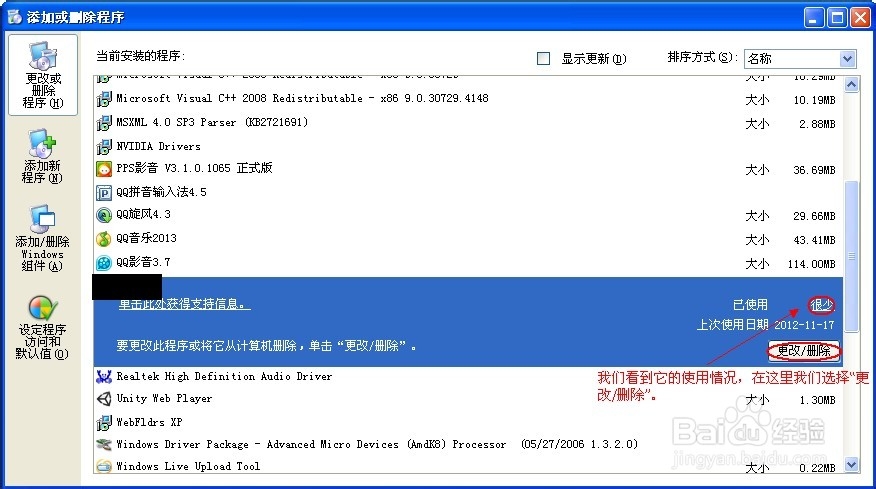Click the 更改/删除 button

click(x=804, y=351)
